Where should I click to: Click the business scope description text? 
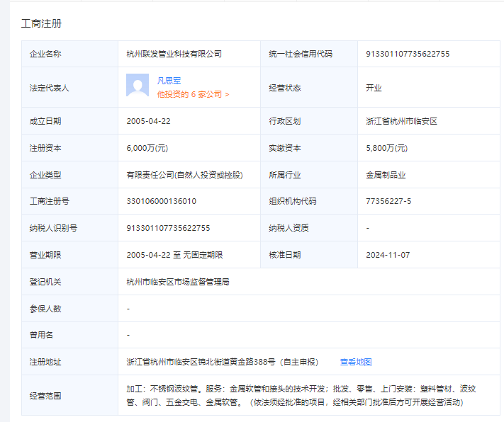tap(301, 395)
